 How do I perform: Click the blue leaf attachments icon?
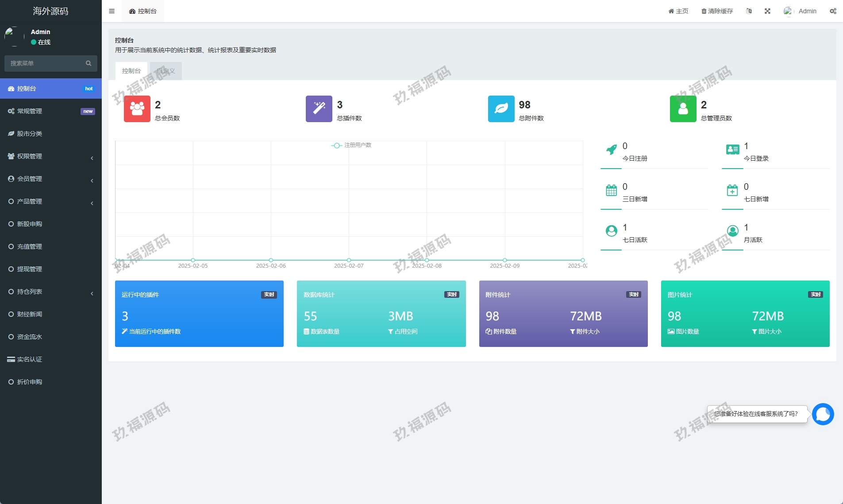[x=501, y=109]
